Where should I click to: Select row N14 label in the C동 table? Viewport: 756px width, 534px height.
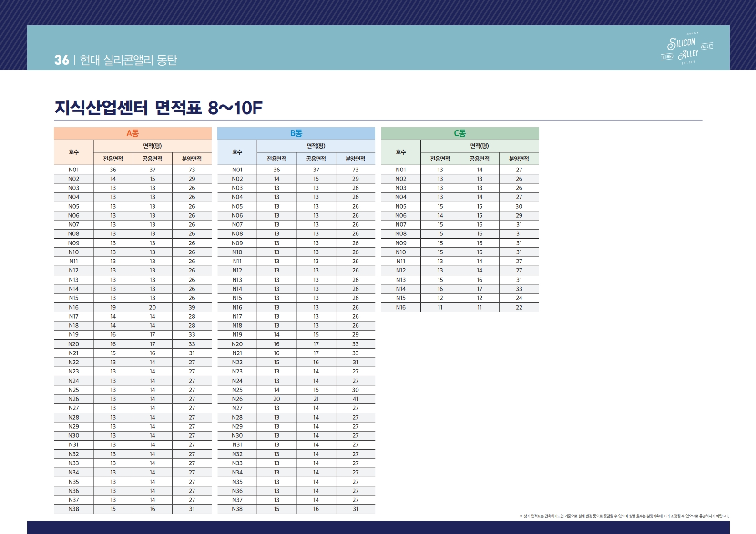[x=400, y=289]
